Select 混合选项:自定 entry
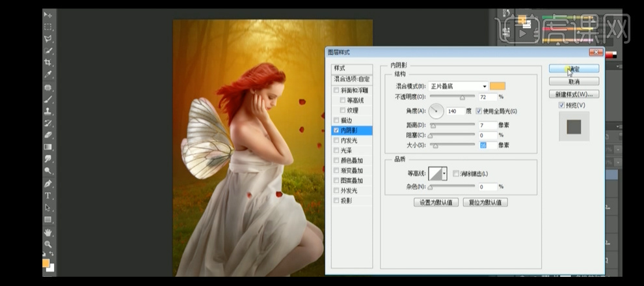The width and height of the screenshot is (644, 286). (352, 79)
